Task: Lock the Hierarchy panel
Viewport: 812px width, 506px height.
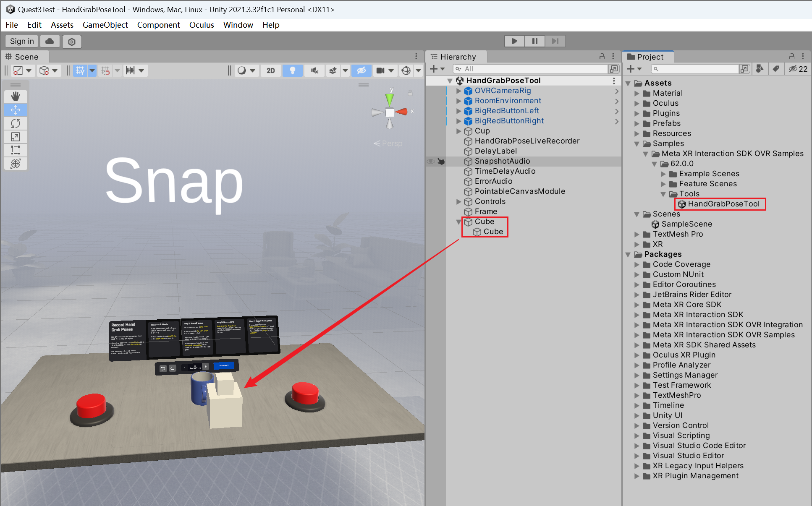Action: tap(602, 56)
